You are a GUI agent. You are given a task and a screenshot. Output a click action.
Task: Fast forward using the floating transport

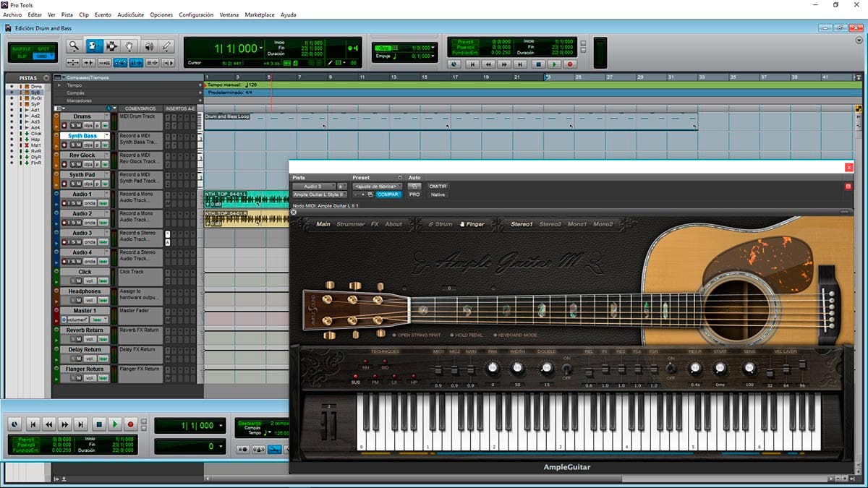click(65, 424)
